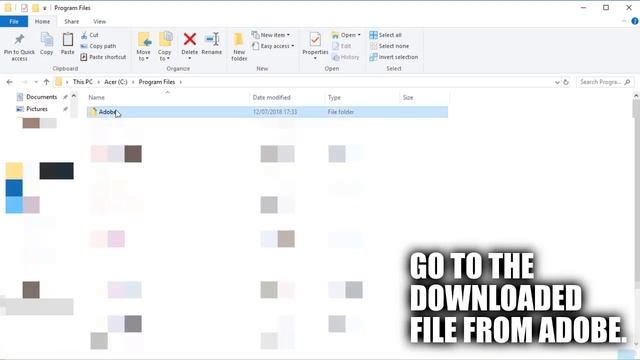Select the Adobe folder row

tap(267, 112)
